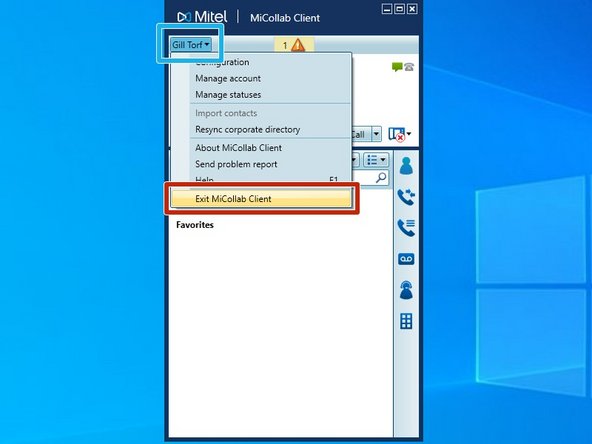Close the MiCollab Client window
This screenshot has width=592, height=444.
pos(412,9)
